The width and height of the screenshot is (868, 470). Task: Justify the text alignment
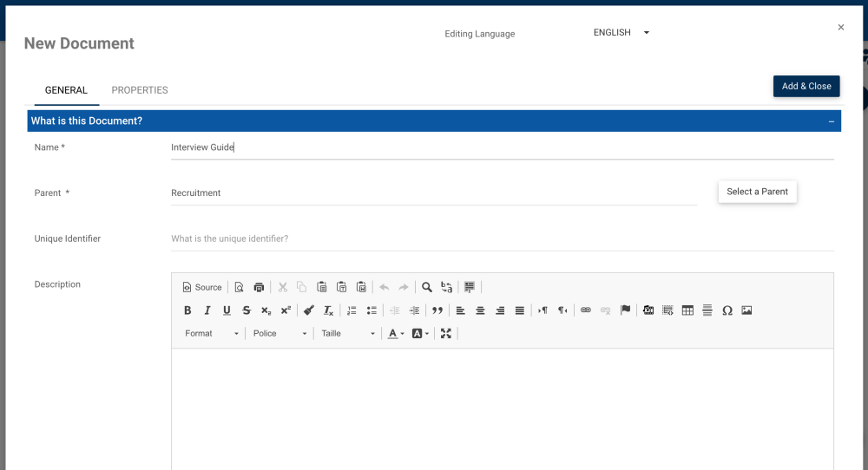pos(519,310)
